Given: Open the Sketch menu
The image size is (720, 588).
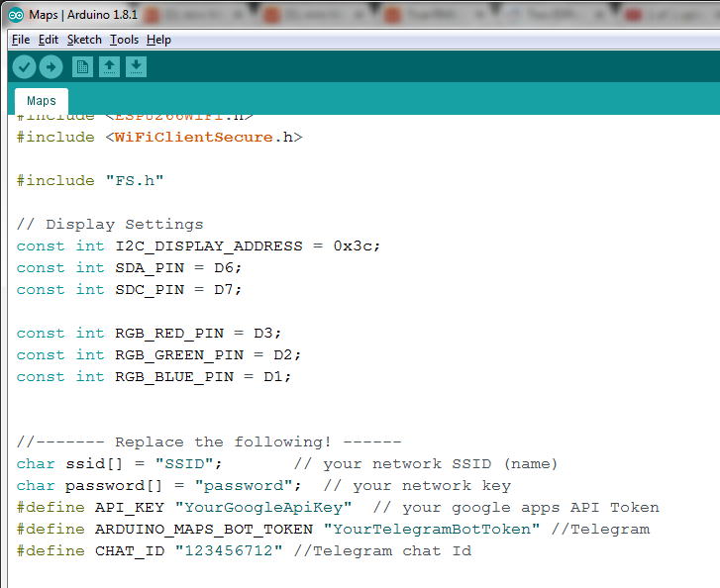Looking at the screenshot, I should coord(84,40).
